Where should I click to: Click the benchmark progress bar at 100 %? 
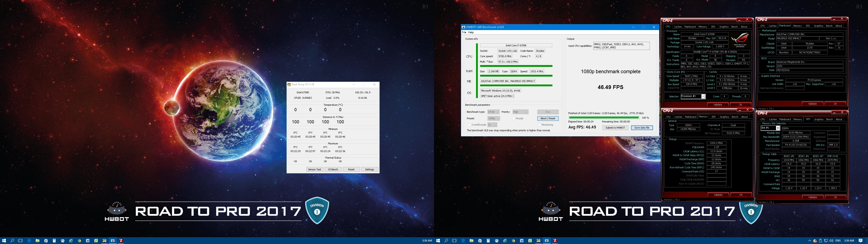(x=604, y=118)
